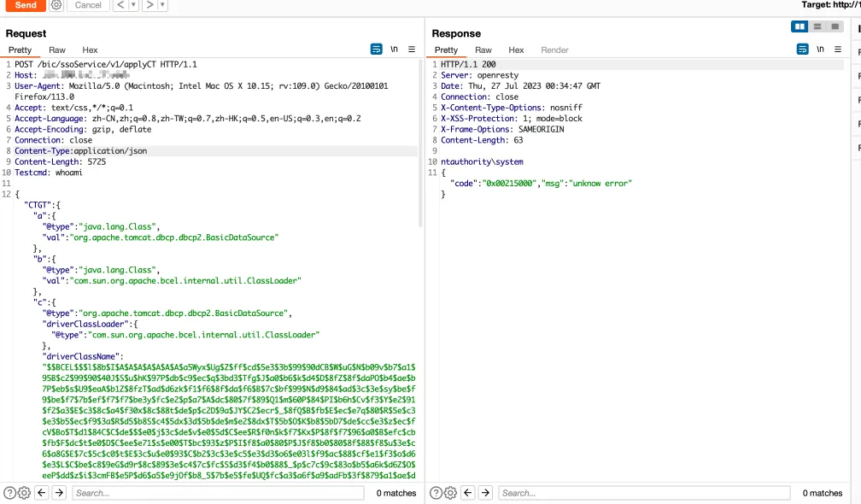Jump to next search match in Response
Image resolution: width=861 pixels, height=504 pixels.
point(485,493)
